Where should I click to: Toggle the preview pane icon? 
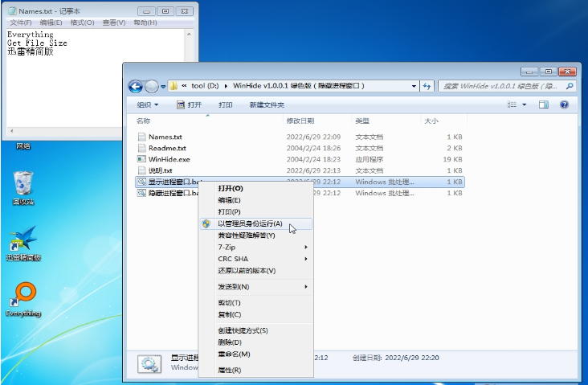click(544, 104)
